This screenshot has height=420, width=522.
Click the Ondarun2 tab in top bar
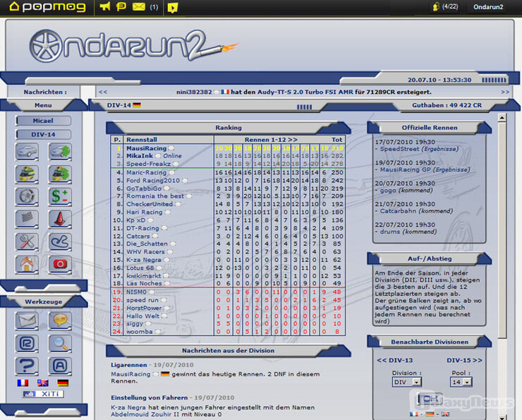click(x=488, y=6)
